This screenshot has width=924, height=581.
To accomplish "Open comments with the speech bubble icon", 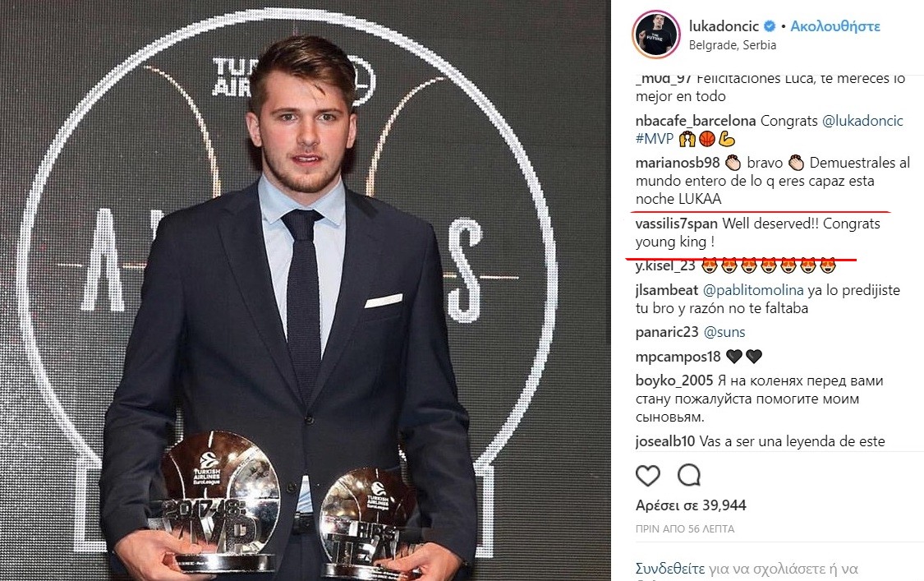I will tap(689, 475).
